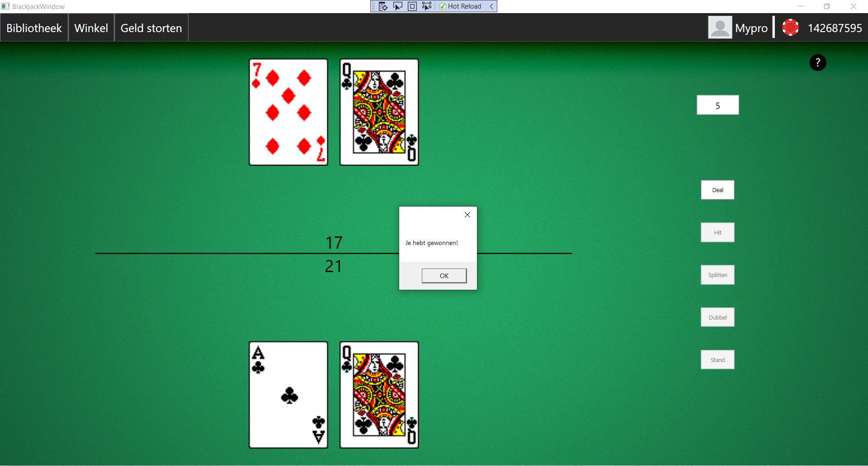The image size is (868, 466).
Task: Click the Mypro profile avatar icon
Action: (x=720, y=27)
